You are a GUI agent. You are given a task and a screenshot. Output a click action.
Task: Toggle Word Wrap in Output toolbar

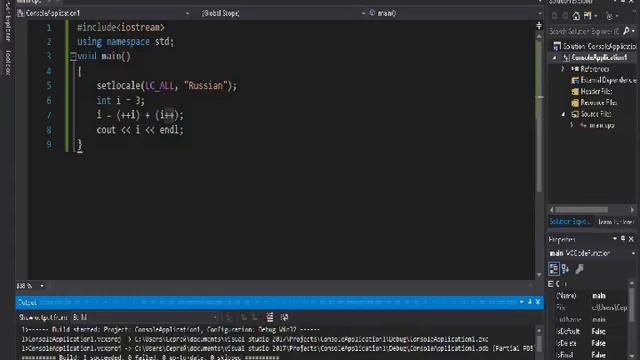point(284,317)
